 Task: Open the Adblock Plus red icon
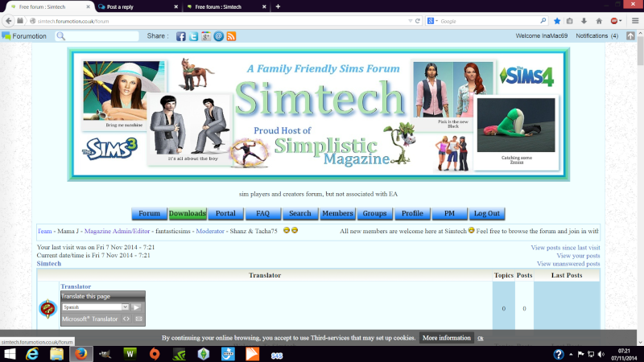coord(614,21)
